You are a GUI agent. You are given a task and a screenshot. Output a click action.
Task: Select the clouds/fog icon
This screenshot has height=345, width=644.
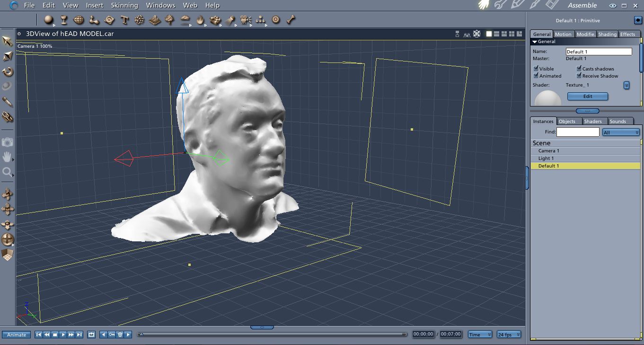185,20
